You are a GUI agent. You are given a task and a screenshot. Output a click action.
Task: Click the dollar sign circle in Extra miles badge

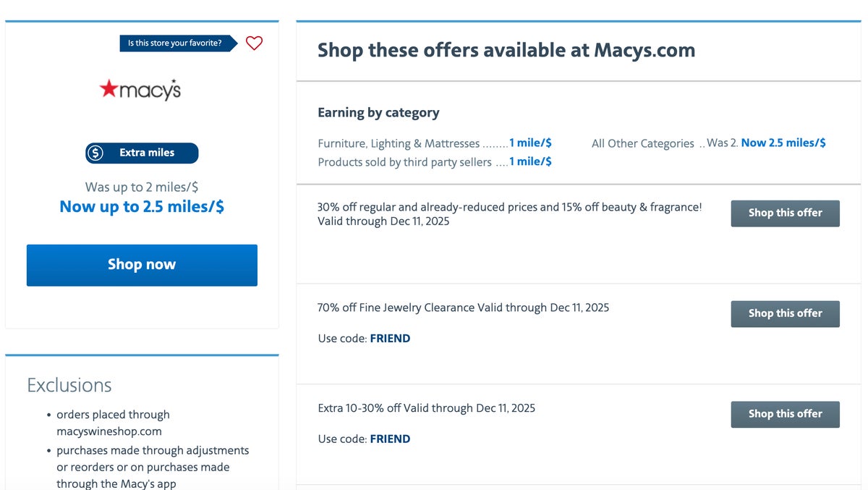[95, 153]
